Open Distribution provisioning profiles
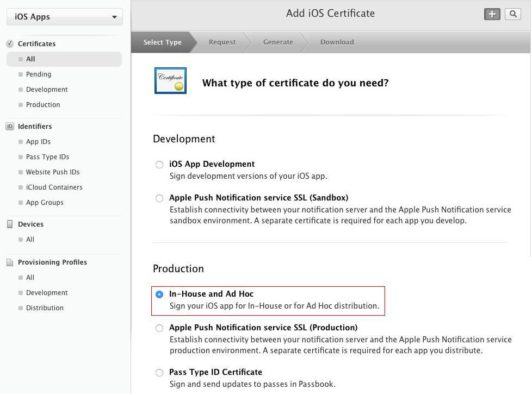532x395 pixels. point(45,308)
